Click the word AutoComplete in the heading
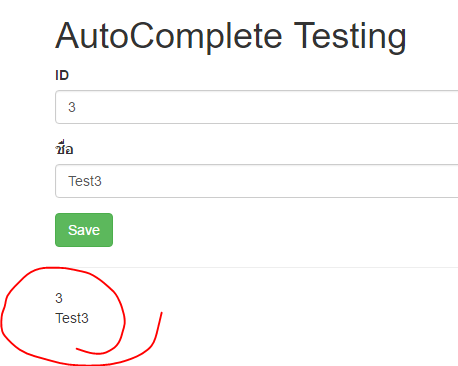 (169, 36)
